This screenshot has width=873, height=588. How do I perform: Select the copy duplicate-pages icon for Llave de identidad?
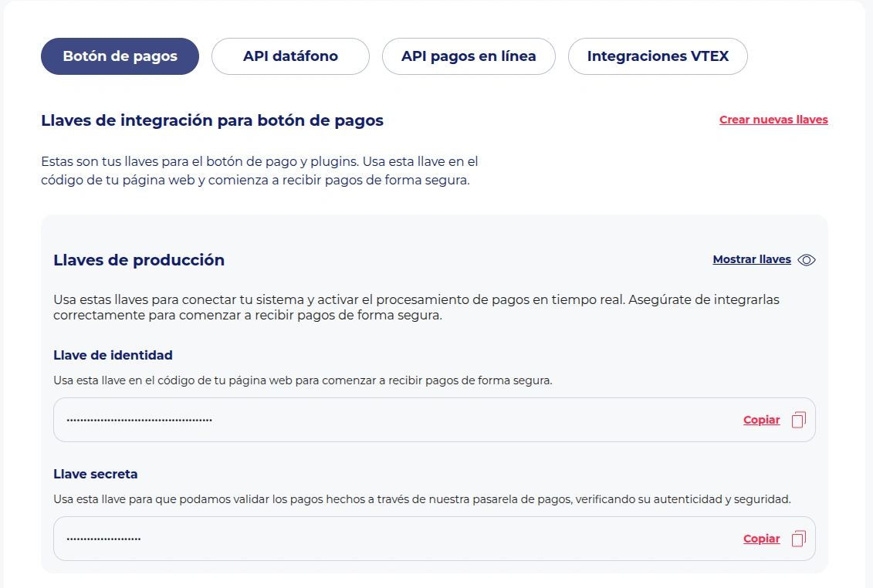click(799, 419)
